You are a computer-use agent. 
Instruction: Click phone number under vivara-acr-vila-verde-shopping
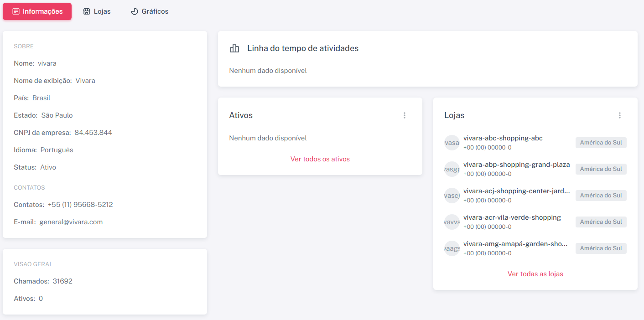488,227
